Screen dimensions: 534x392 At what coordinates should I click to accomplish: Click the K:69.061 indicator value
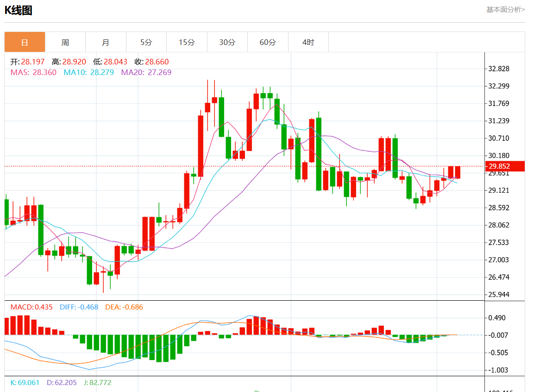click(25, 382)
